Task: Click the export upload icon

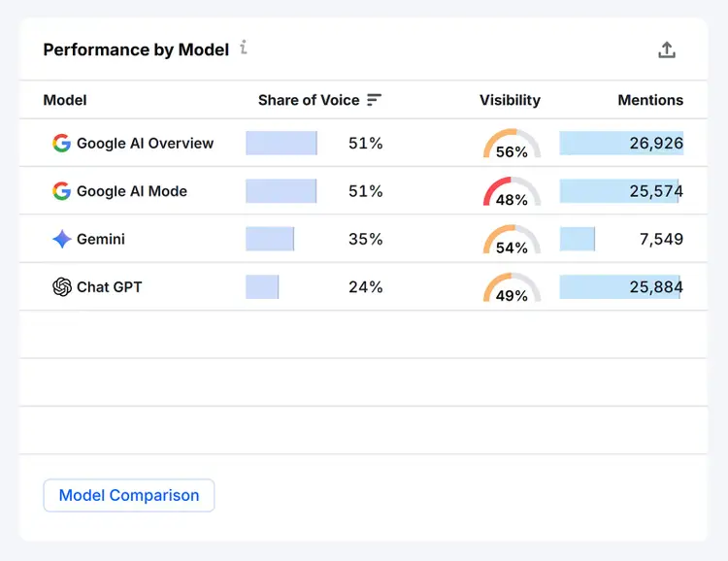Action: click(x=667, y=50)
